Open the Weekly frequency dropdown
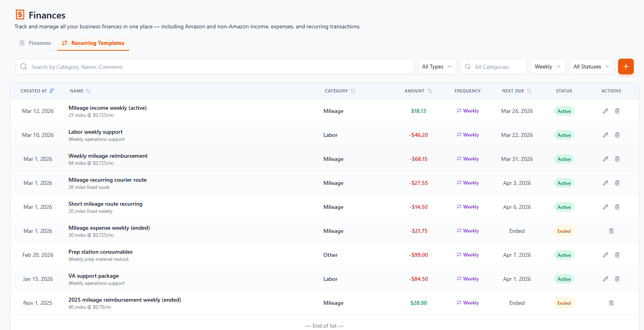 [548, 66]
